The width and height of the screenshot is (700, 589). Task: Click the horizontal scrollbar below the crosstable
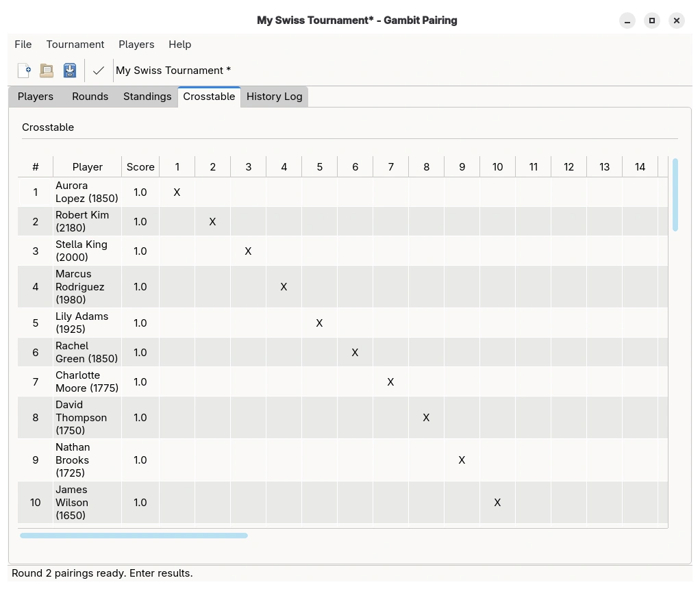click(134, 536)
